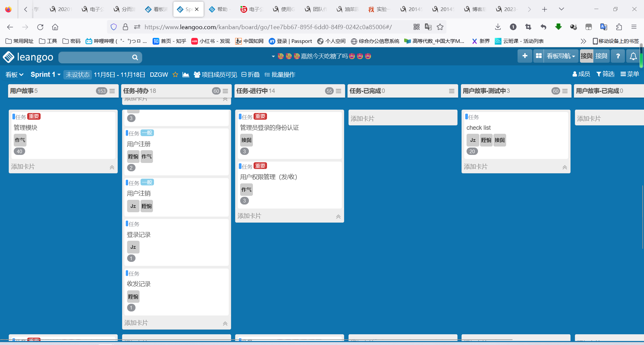Viewport: 644px width, 345px height.
Task: Open the Firefox downloads icon
Action: pos(498,27)
